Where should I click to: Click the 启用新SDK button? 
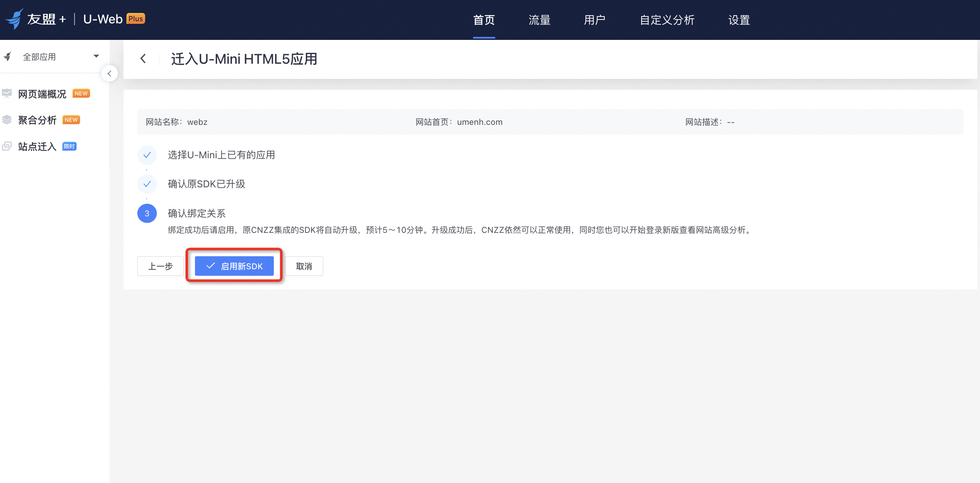tap(234, 266)
